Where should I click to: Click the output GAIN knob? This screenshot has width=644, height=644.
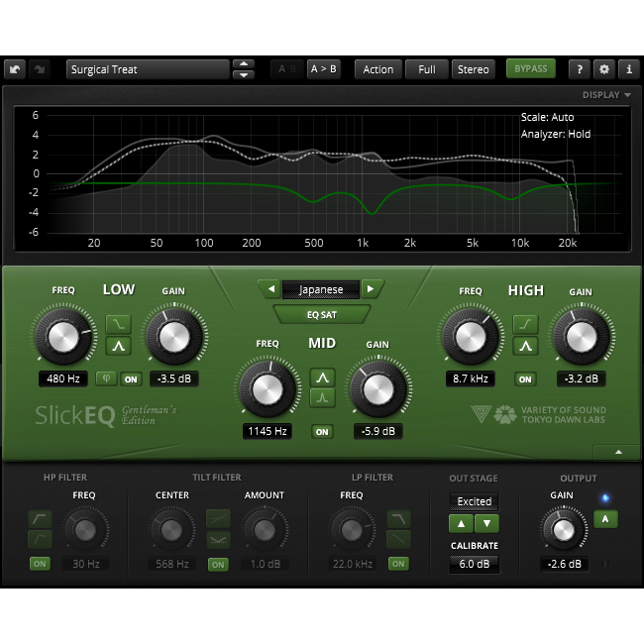pos(564,531)
